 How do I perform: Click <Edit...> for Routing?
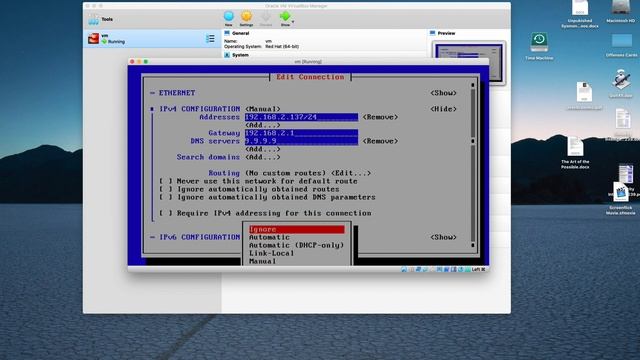[351, 173]
